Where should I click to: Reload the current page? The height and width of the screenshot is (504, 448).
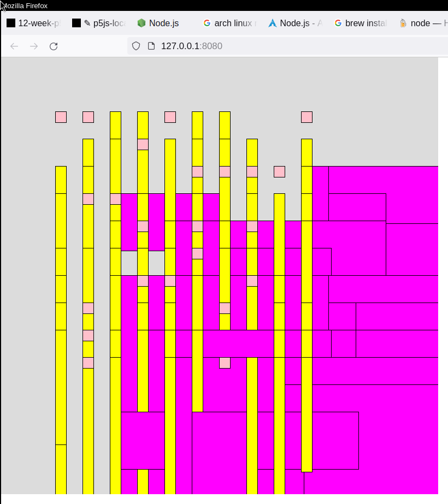(x=54, y=46)
